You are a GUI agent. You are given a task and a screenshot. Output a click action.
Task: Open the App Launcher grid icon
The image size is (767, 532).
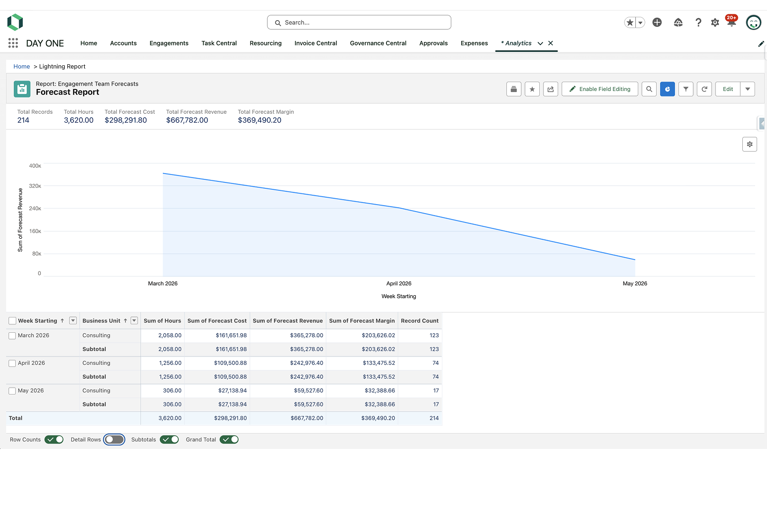13,43
